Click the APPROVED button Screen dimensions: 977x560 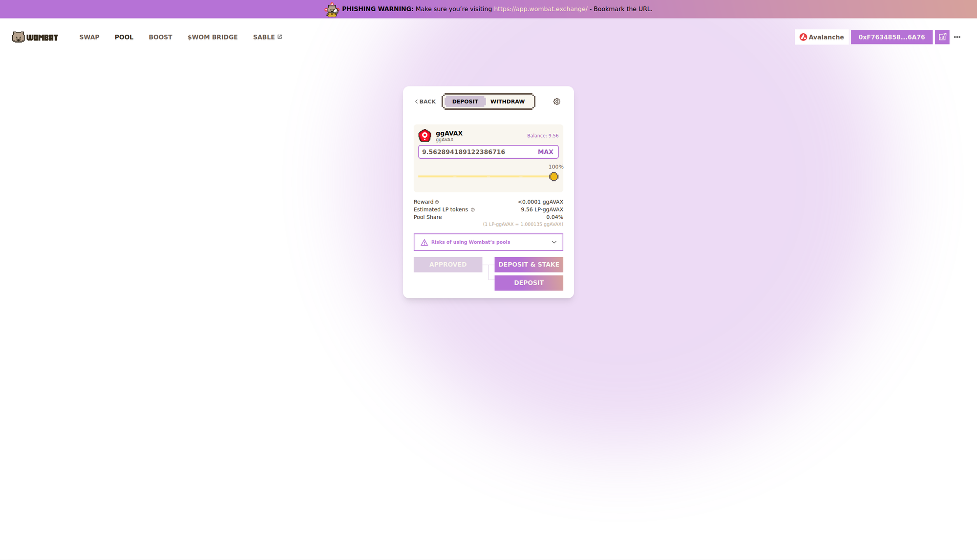click(x=448, y=265)
